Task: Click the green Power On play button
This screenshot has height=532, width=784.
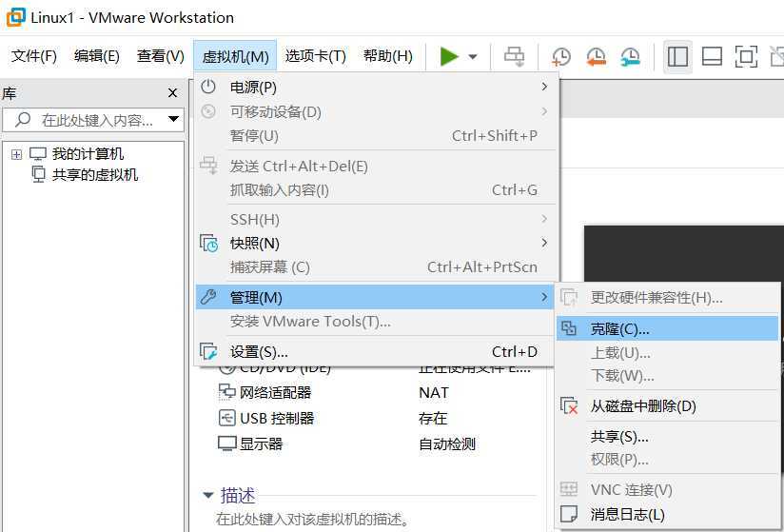Action: coord(449,56)
